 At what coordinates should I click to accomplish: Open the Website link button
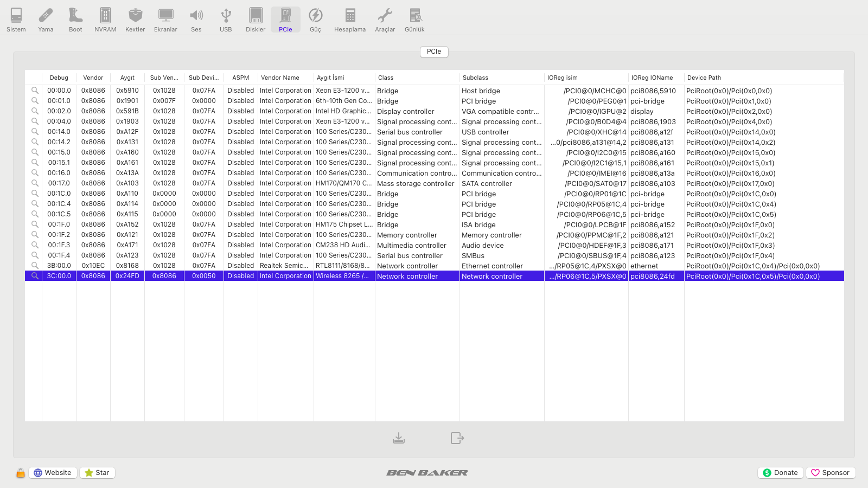[x=53, y=473]
